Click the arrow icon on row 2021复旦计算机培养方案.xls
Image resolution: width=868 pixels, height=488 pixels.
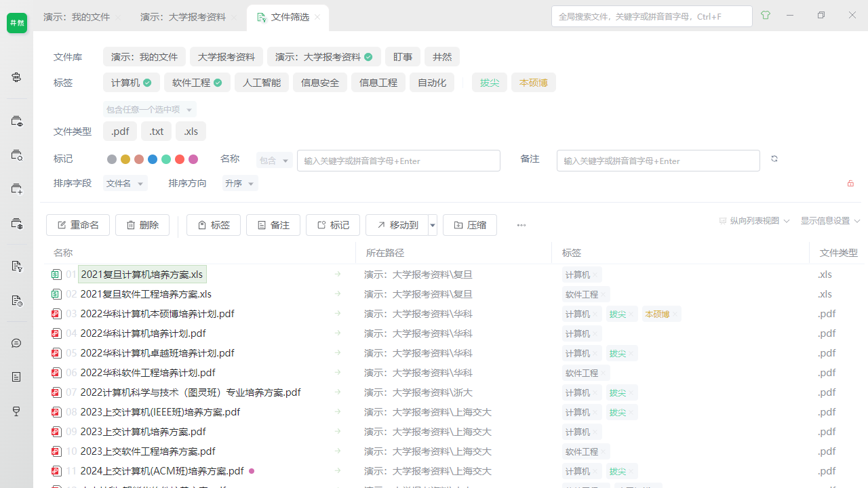click(x=337, y=274)
